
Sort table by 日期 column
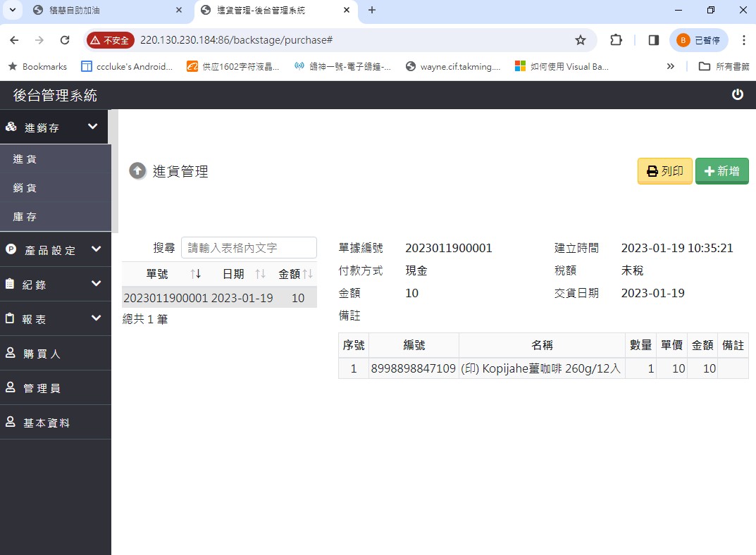260,274
